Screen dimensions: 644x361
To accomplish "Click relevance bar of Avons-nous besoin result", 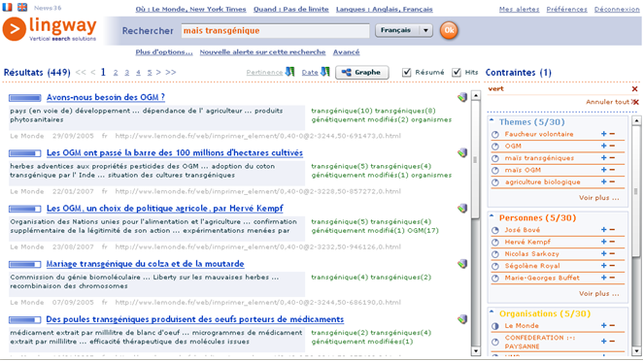I will [x=25, y=98].
